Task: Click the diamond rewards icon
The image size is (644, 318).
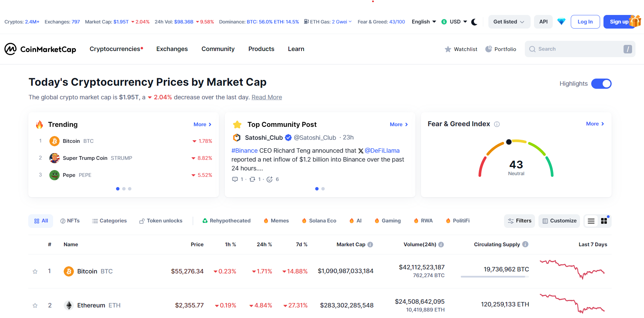Action: [561, 22]
